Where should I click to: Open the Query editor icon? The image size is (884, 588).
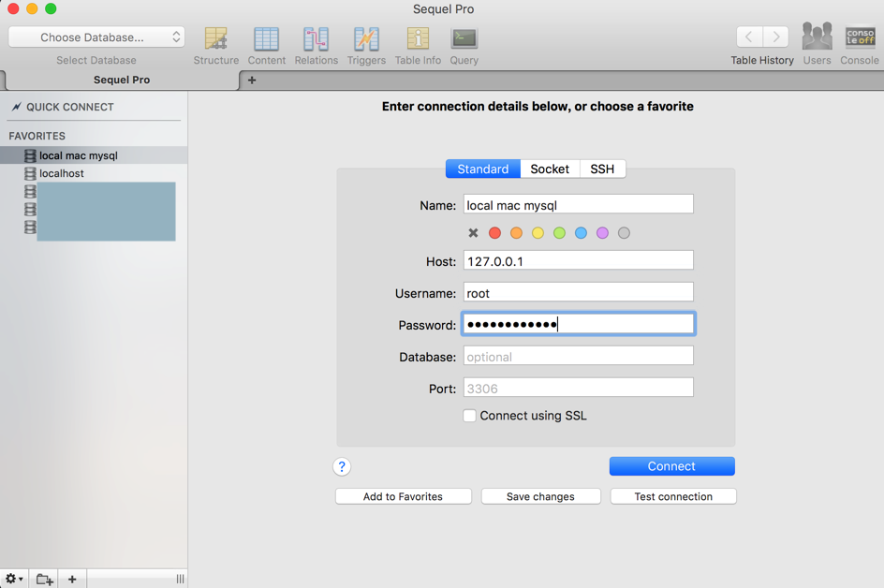tap(464, 39)
